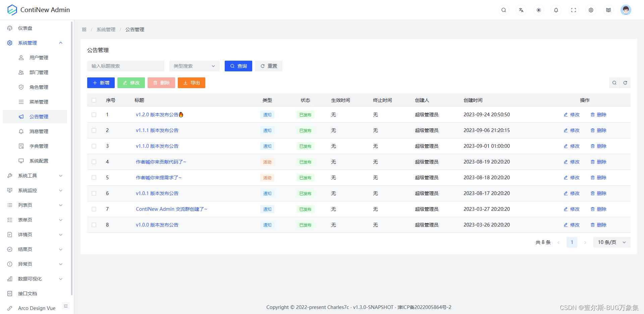644x314 pixels.
Task: Open 菜单管理 in the sidebar
Action: 35,102
